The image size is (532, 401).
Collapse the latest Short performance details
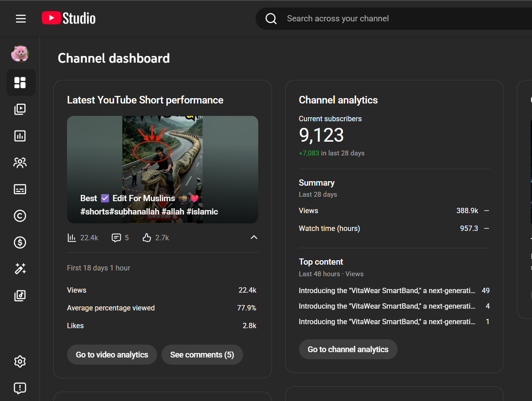pos(254,238)
